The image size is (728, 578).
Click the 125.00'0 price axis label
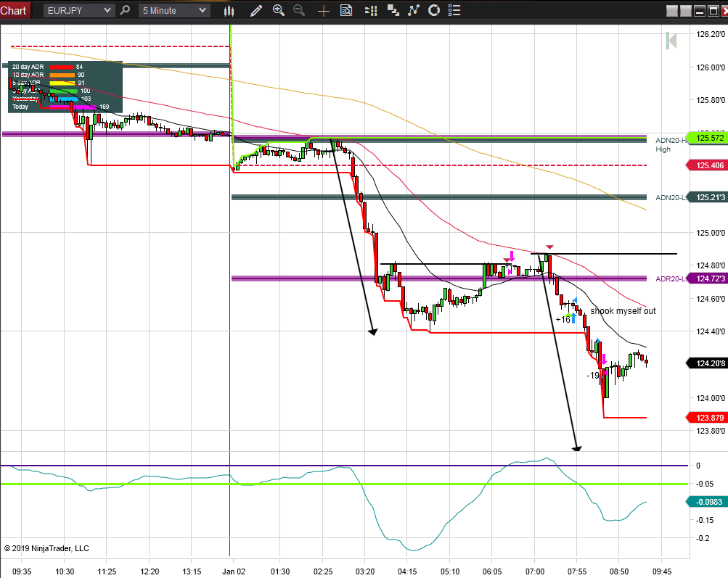(x=711, y=232)
